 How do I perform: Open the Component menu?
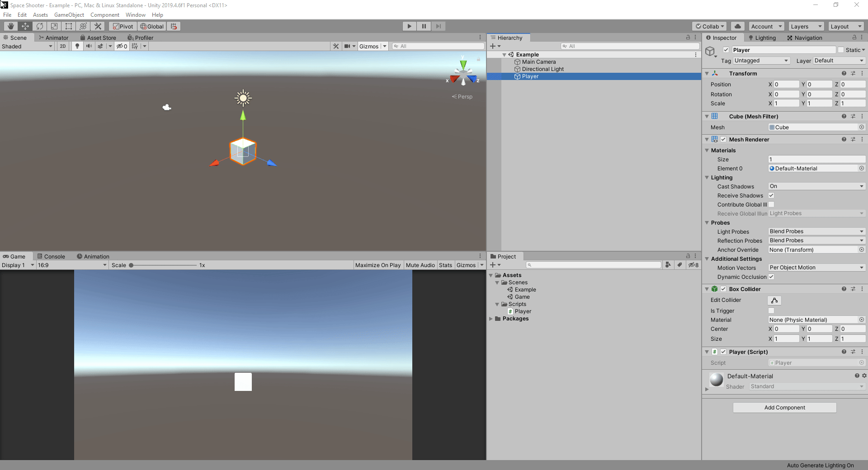pyautogui.click(x=105, y=15)
